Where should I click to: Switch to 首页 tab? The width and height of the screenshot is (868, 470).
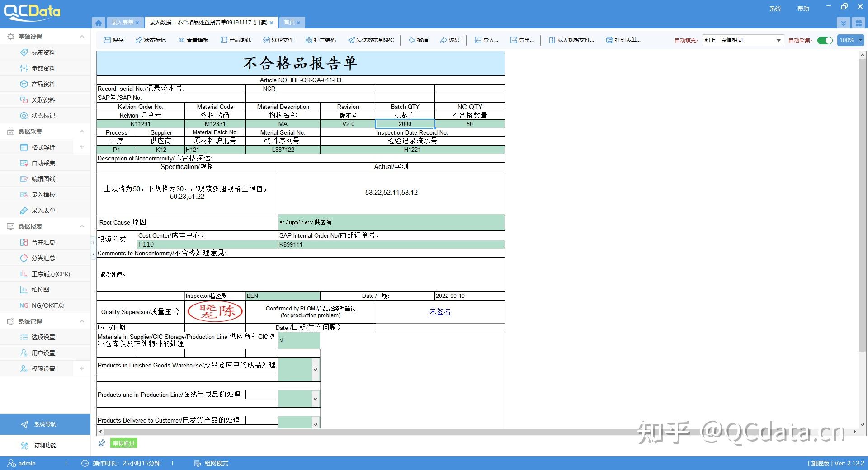[289, 23]
